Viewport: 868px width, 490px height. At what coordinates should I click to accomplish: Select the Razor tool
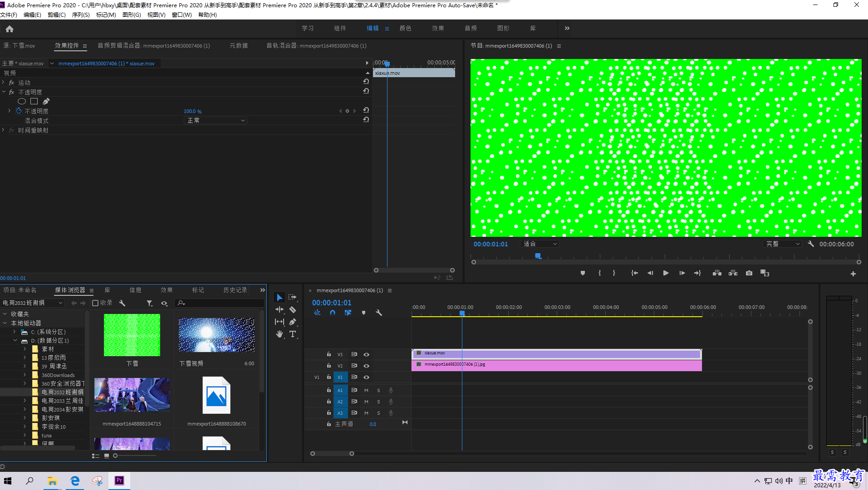click(293, 310)
